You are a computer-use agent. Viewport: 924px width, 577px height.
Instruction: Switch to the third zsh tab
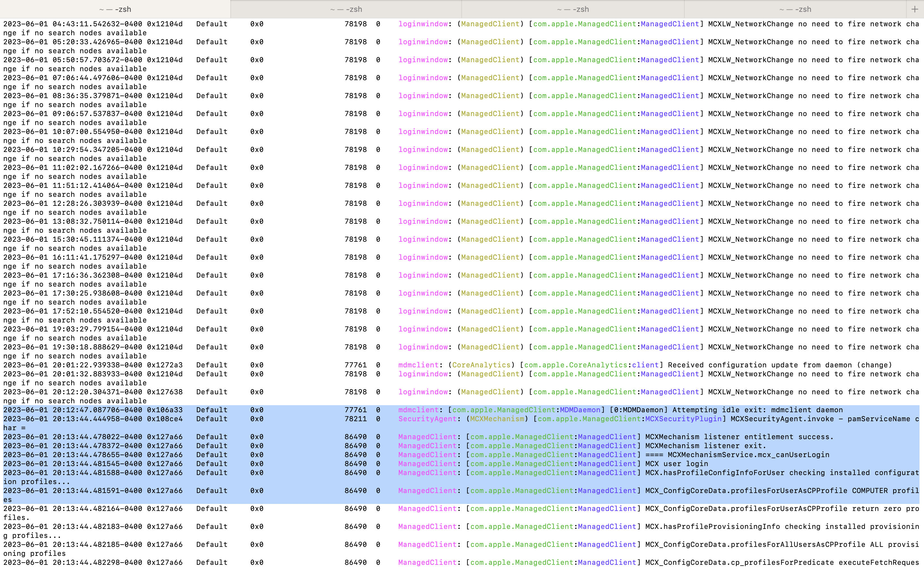tap(573, 9)
